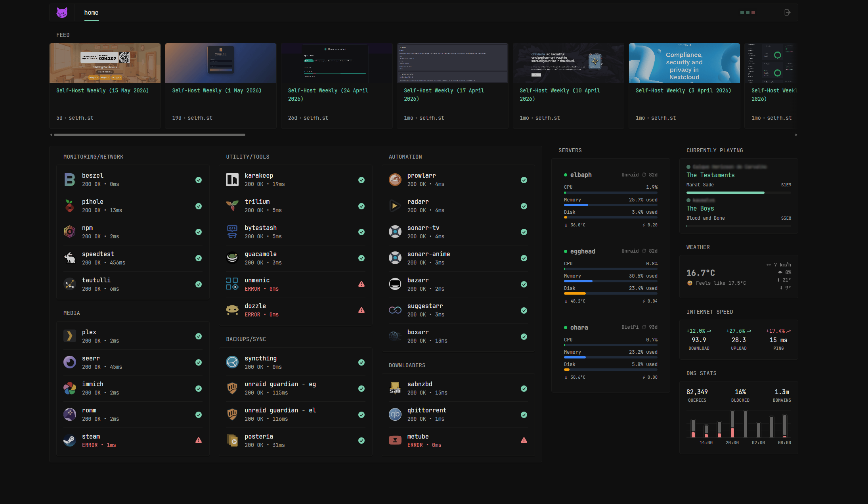Screen dimensions: 868x504
Task: Click the steam error warning triangle
Action: 199,440
